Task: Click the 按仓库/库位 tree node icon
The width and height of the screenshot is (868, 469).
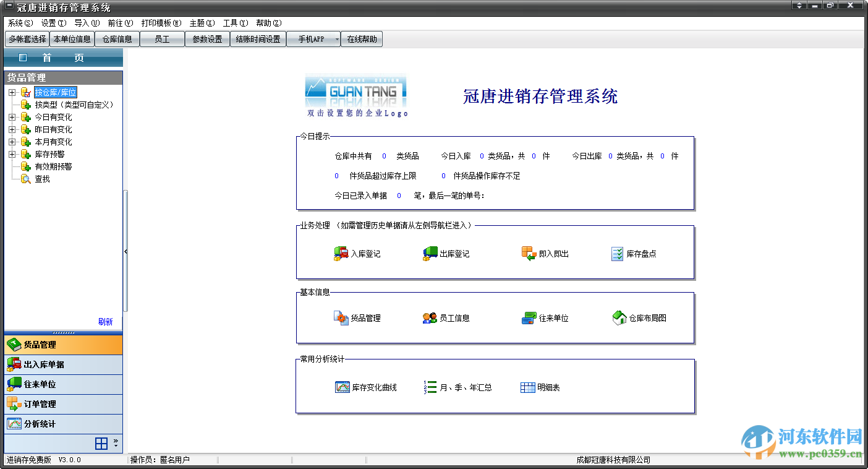Action: pyautogui.click(x=25, y=92)
